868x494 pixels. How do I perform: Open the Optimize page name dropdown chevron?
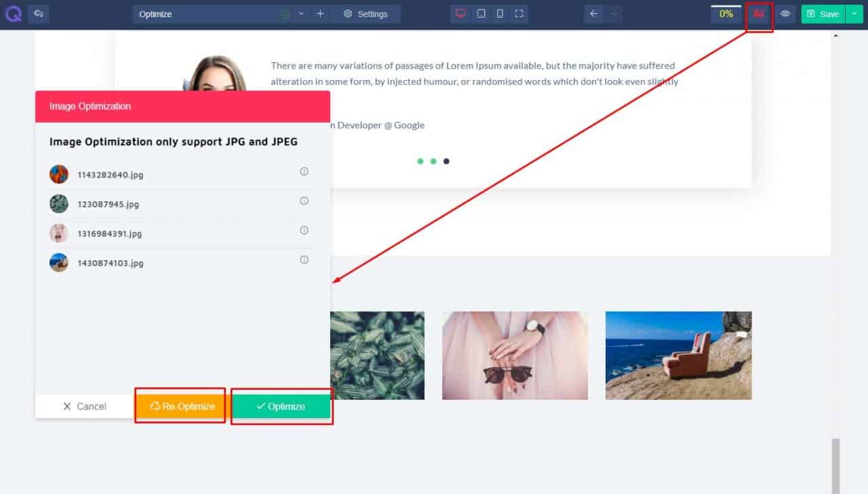[302, 14]
